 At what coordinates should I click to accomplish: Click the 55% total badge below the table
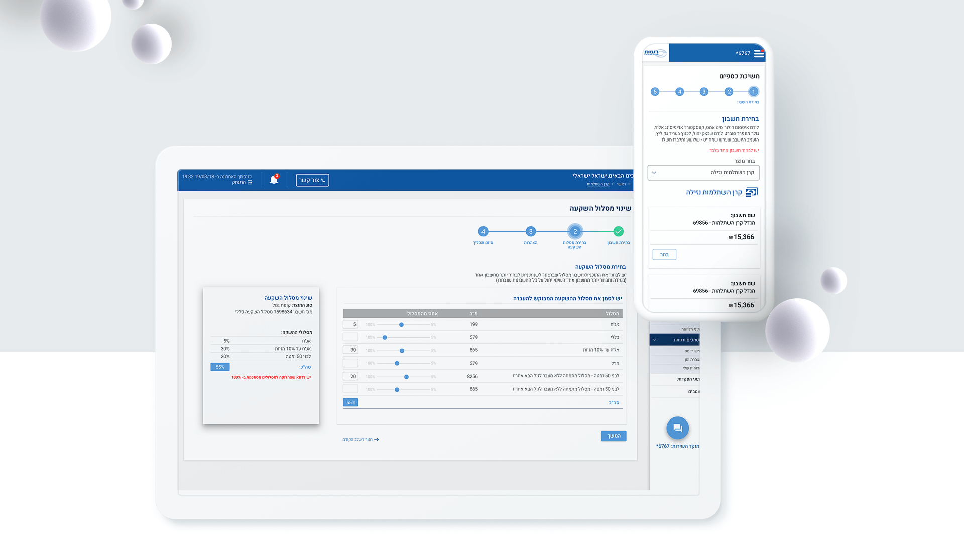coord(350,403)
